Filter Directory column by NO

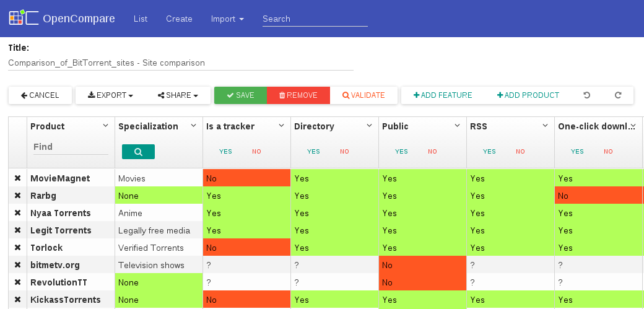(344, 151)
